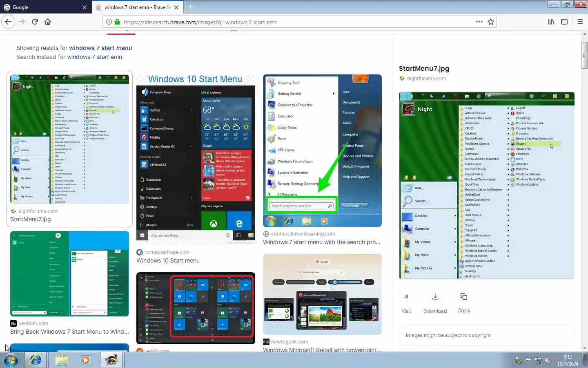The image size is (588, 368).
Task: Click the page vertical scrollbar thumb
Action: tap(584, 55)
